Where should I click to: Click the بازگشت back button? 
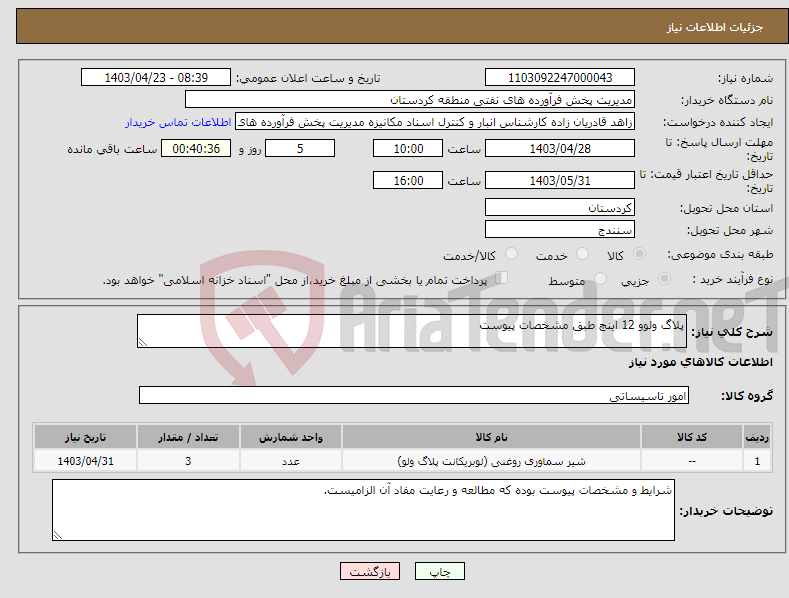[370, 571]
